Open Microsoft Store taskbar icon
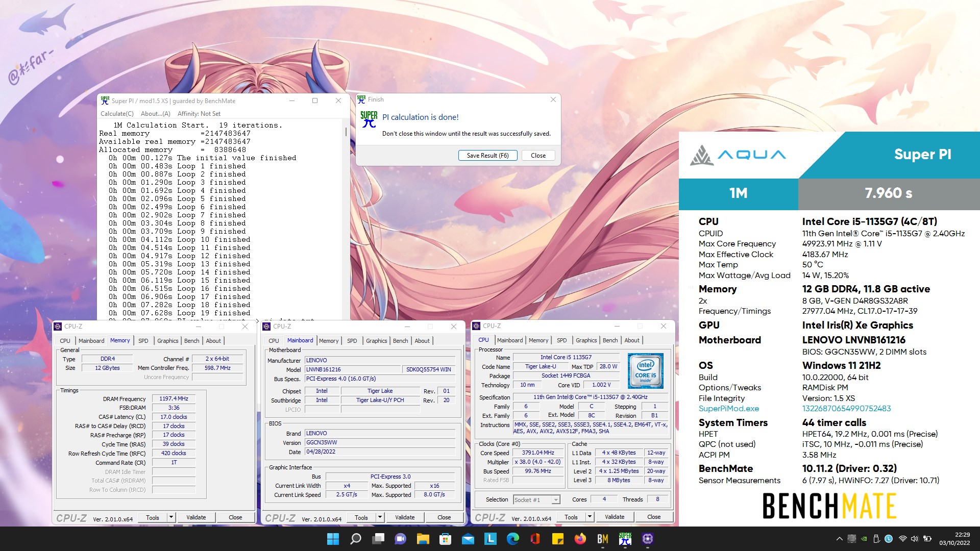The width and height of the screenshot is (980, 551). [446, 539]
